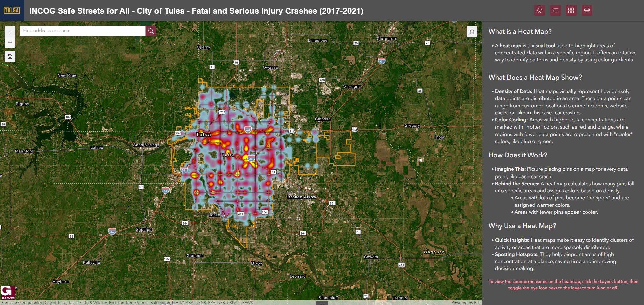
Task: Click the I-44 highway shield near Claremore
Action: click(382, 61)
